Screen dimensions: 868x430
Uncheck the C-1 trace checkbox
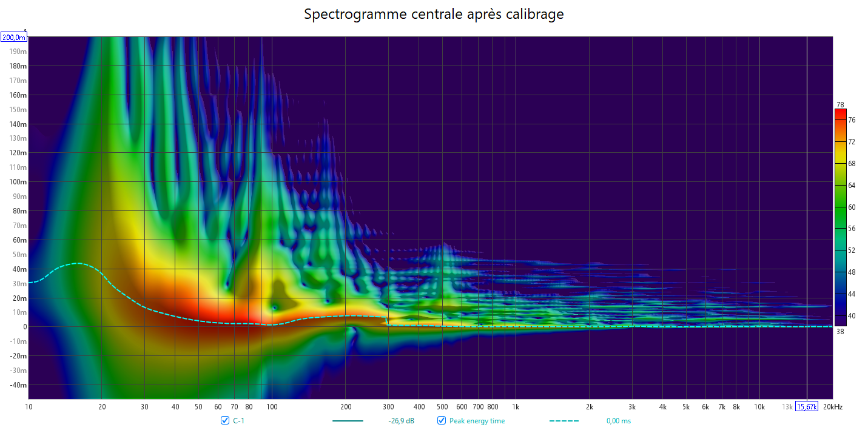pyautogui.click(x=225, y=421)
